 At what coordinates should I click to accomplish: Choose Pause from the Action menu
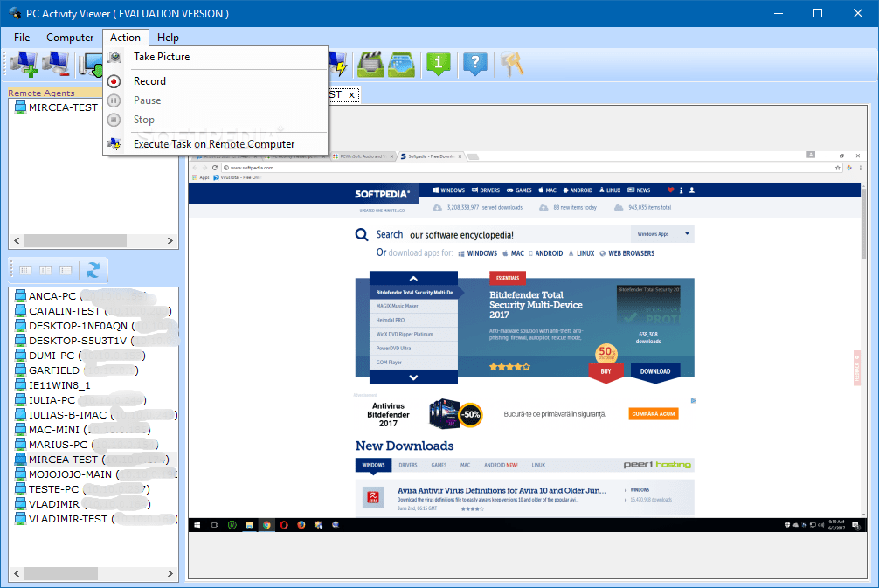click(x=215, y=100)
